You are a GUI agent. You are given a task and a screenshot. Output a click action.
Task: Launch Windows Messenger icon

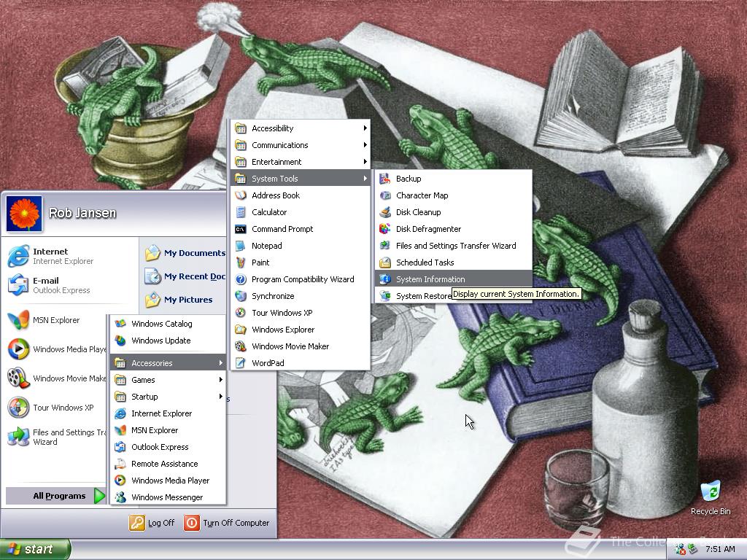120,497
